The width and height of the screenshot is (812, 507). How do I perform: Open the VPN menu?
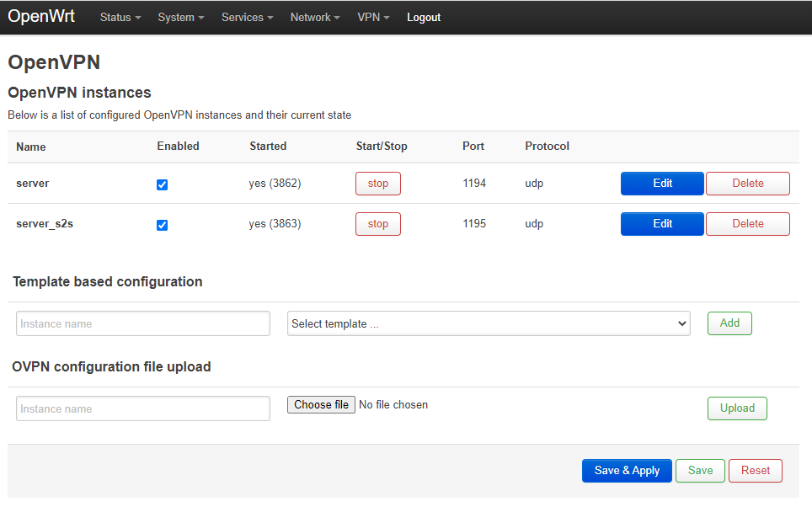pyautogui.click(x=373, y=17)
